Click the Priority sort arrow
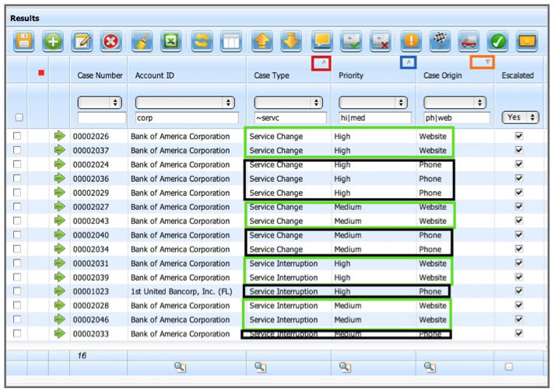555x392 pixels. 409,62
